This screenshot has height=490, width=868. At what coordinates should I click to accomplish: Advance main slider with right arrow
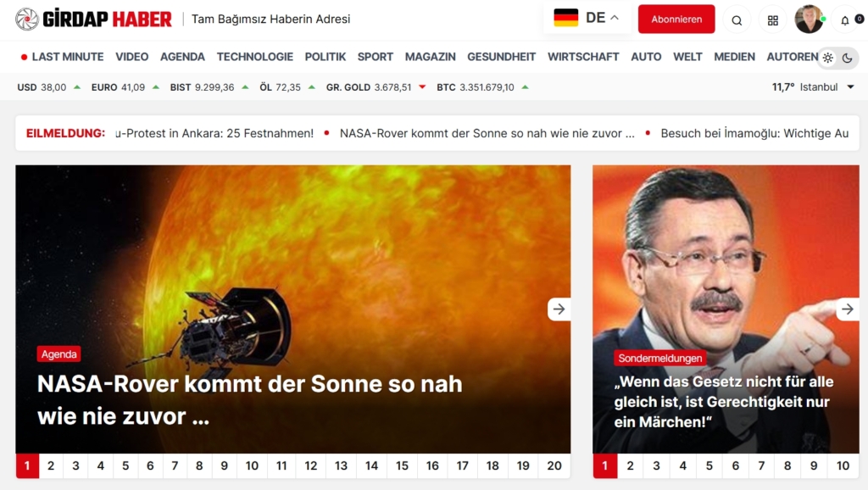559,309
